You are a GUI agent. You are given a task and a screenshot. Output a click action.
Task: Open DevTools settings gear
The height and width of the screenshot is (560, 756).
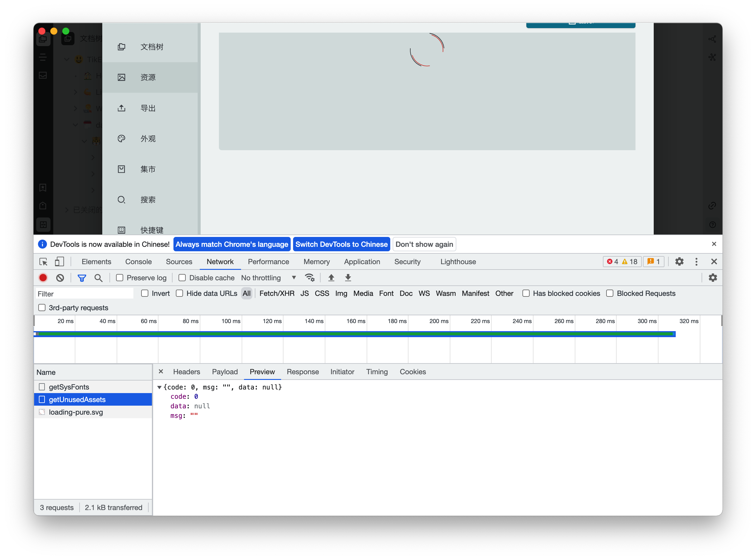679,262
